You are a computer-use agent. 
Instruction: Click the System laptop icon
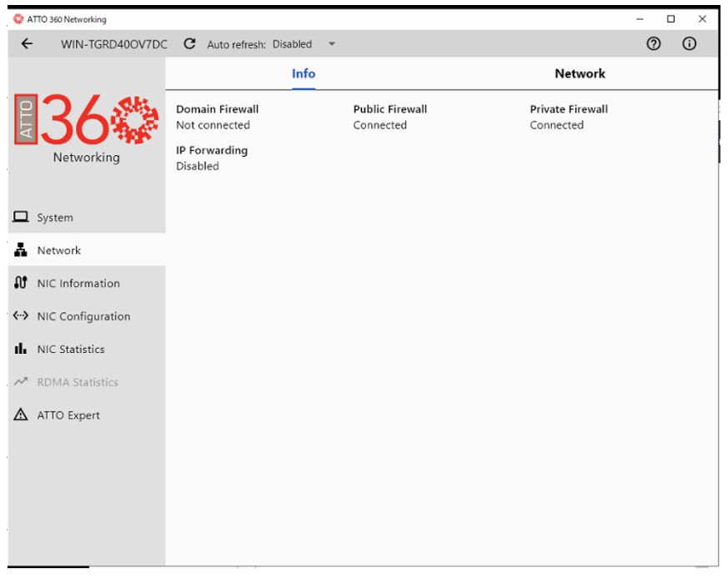20,217
